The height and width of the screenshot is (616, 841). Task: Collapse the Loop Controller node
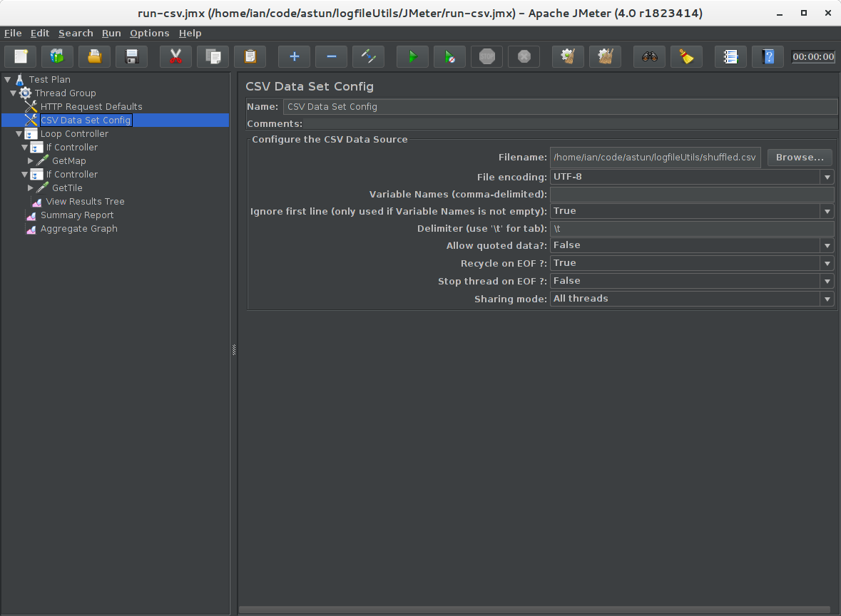19,134
